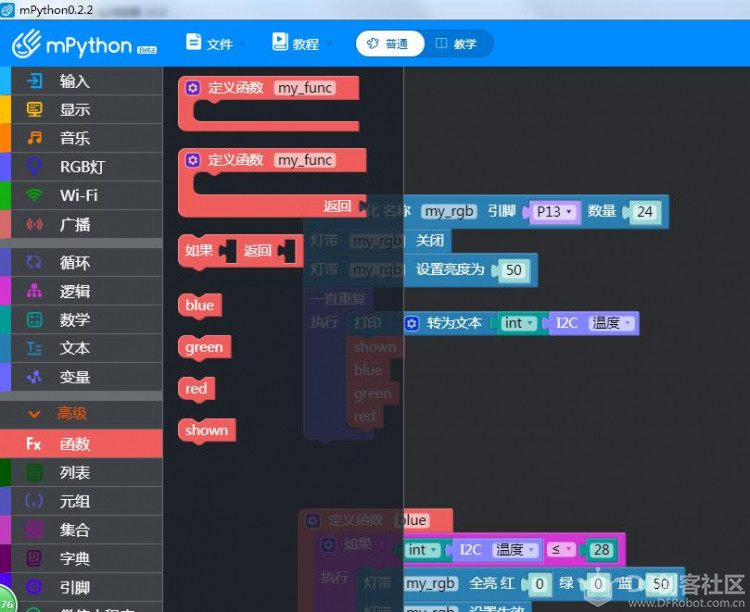Select the 设置亮度为 block
Viewport: 750px width, 612px height.
[470, 270]
